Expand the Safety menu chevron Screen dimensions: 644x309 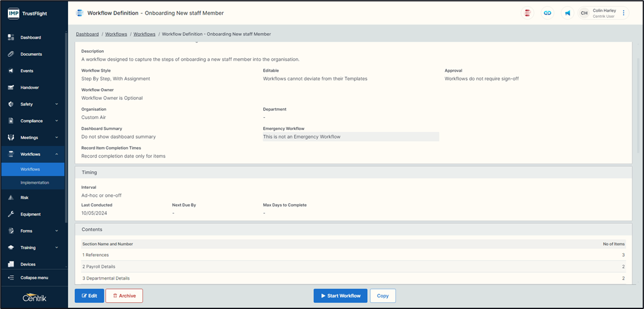(x=56, y=104)
